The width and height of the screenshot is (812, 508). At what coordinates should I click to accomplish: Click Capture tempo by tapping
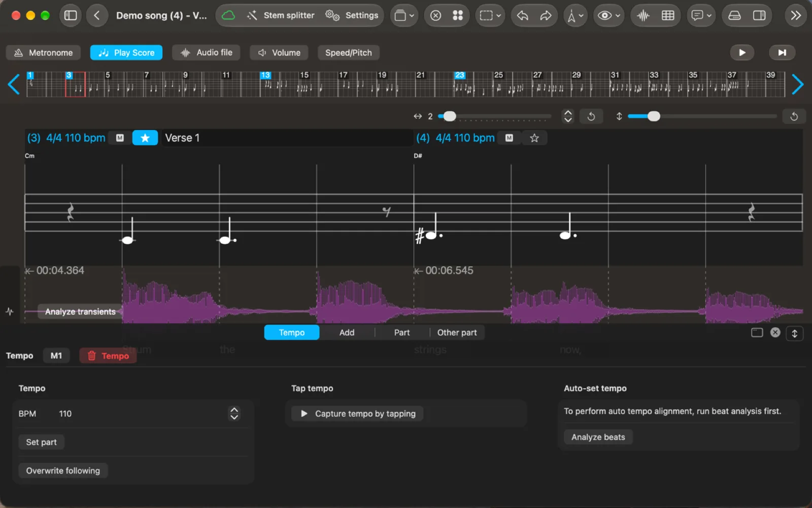pos(358,414)
